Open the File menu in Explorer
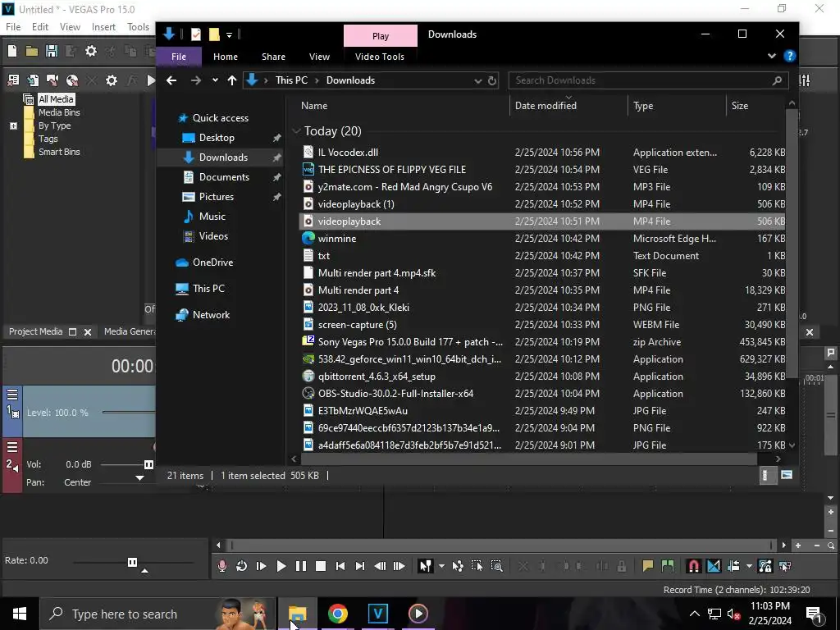This screenshot has width=840, height=630. click(x=178, y=57)
